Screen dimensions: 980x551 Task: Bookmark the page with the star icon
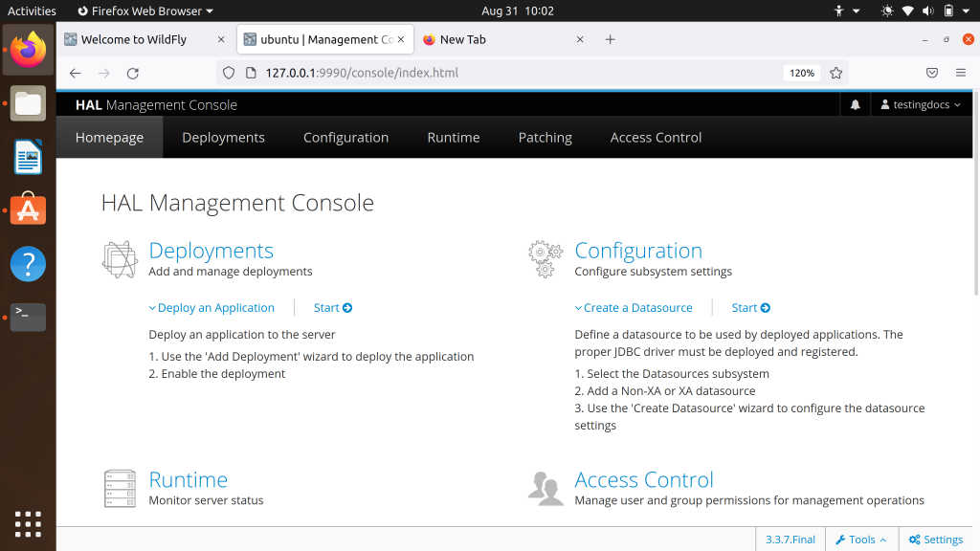(836, 72)
